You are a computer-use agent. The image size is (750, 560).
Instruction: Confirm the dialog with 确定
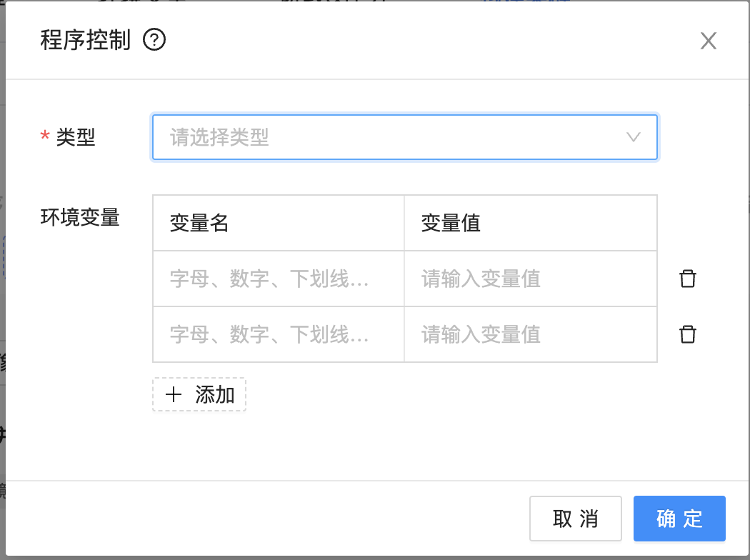pos(679,519)
